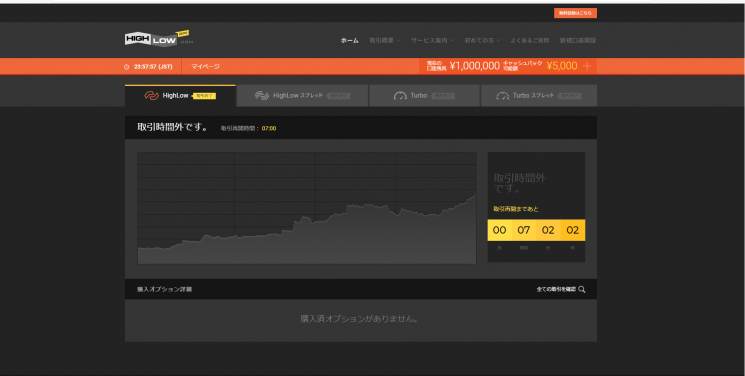Click the magnifier icon by 全ての取引を確認
Screen dimensions: 745x376
[x=582, y=289]
